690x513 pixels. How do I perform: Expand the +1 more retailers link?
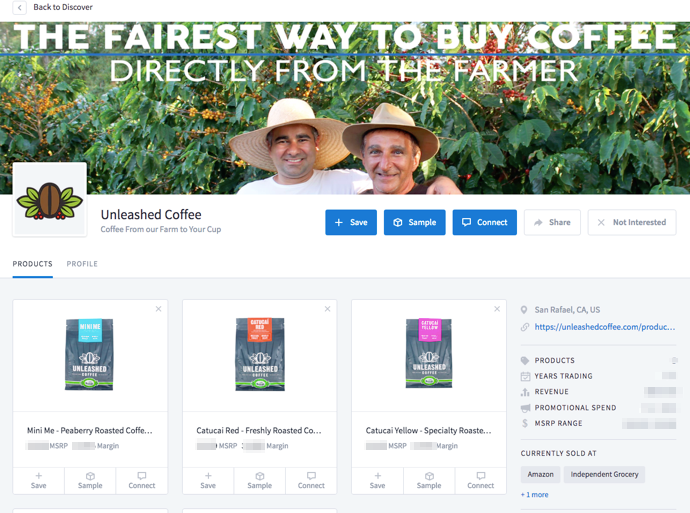(535, 495)
